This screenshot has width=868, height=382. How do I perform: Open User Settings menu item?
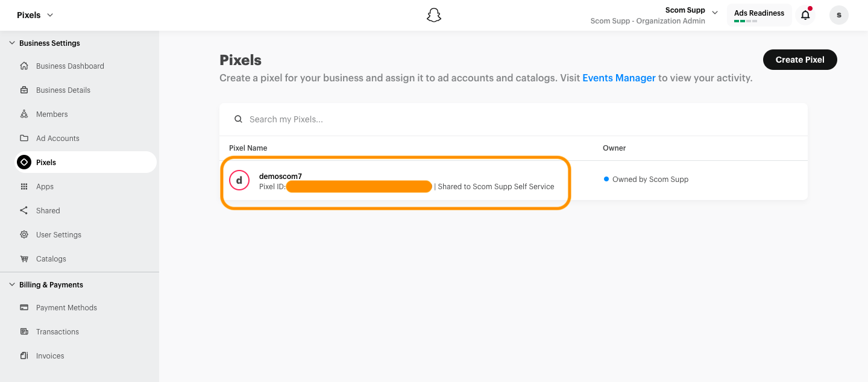pyautogui.click(x=58, y=235)
